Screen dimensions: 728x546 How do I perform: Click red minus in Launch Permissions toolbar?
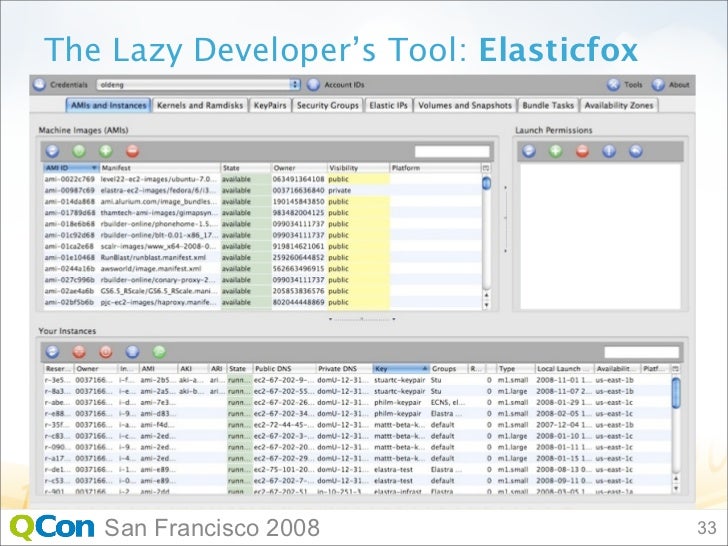click(582, 151)
